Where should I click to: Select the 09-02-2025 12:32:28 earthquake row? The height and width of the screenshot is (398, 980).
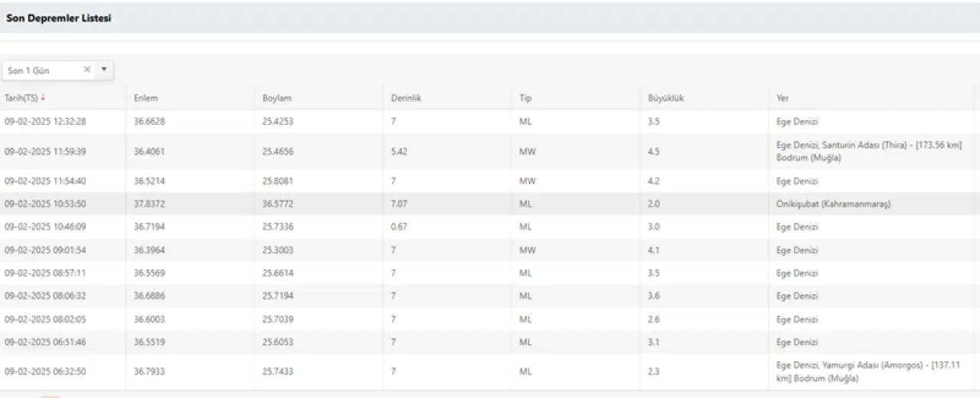coord(490,122)
